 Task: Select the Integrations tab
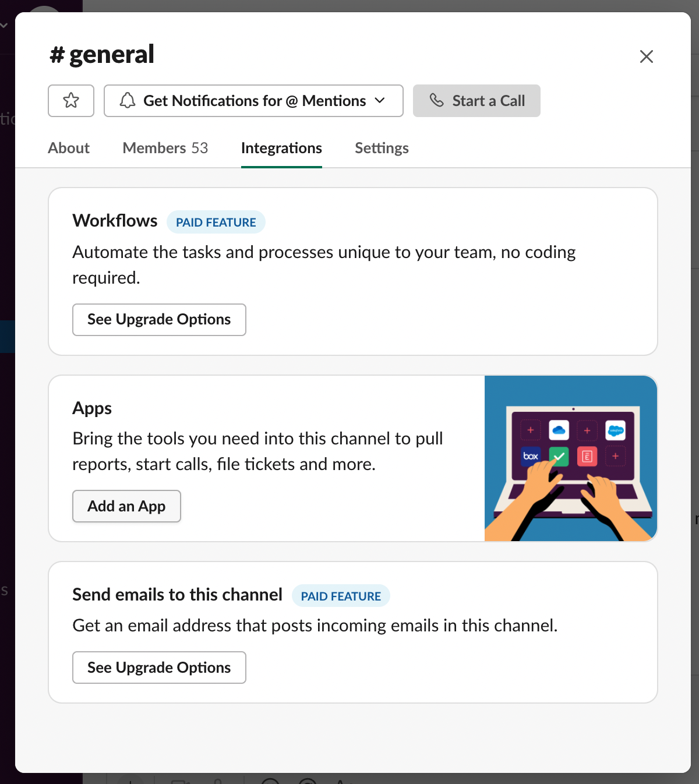point(281,148)
